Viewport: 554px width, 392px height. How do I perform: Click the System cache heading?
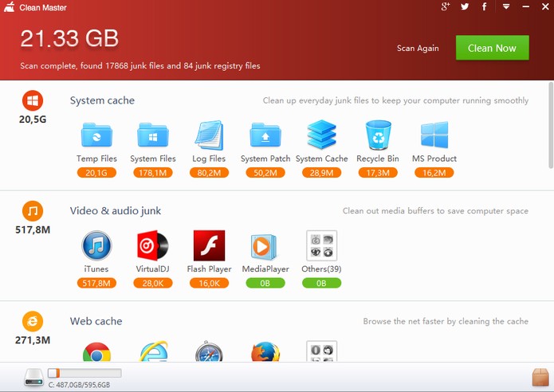pyautogui.click(x=102, y=100)
